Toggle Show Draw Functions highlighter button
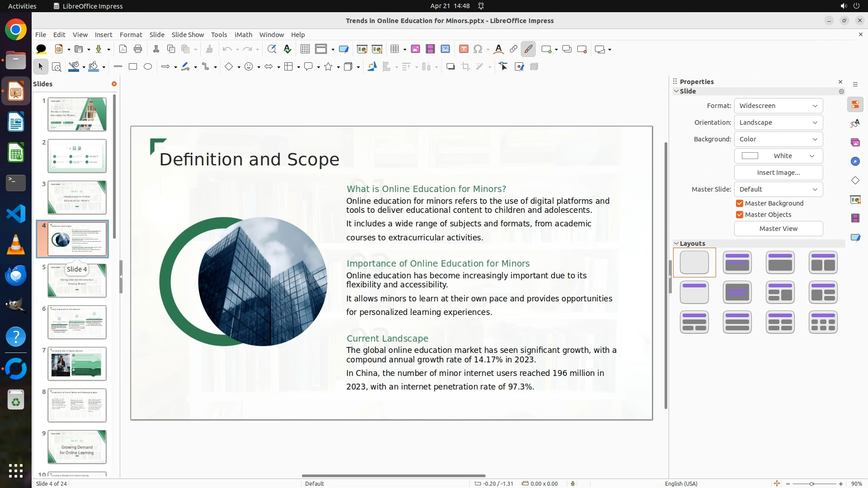This screenshot has width=868, height=488. point(528,49)
